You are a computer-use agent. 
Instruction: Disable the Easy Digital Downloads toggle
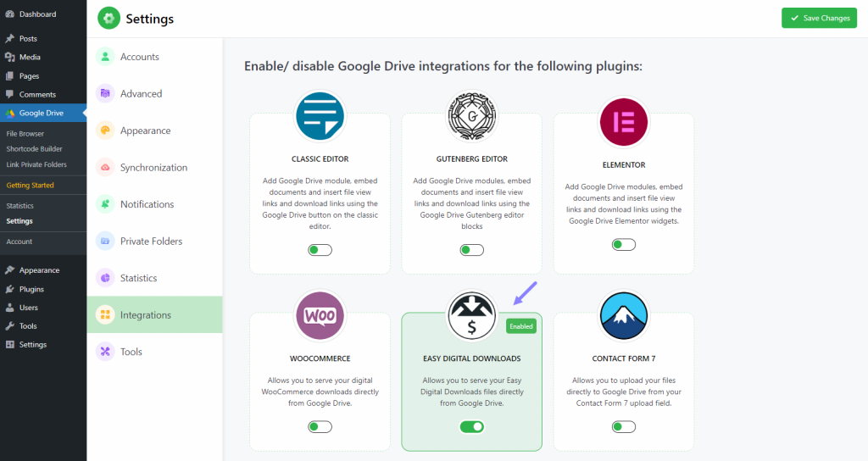click(471, 427)
